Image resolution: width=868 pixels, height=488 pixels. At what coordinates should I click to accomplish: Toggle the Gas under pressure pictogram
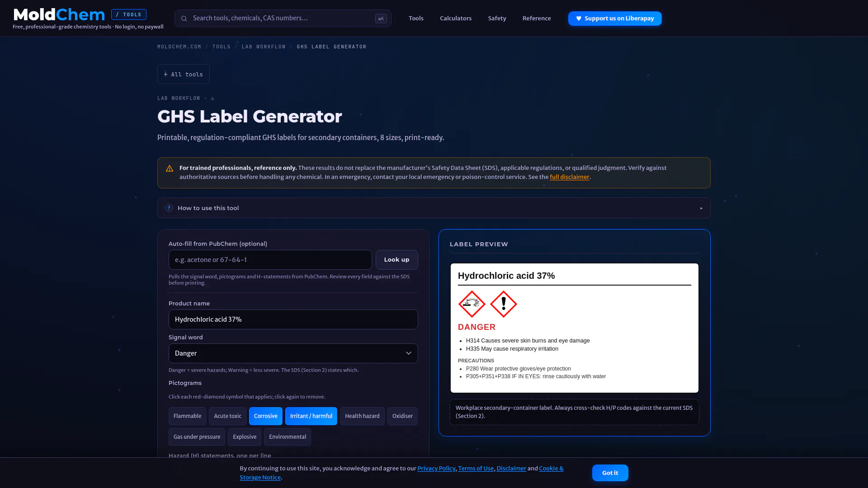pos(197,437)
